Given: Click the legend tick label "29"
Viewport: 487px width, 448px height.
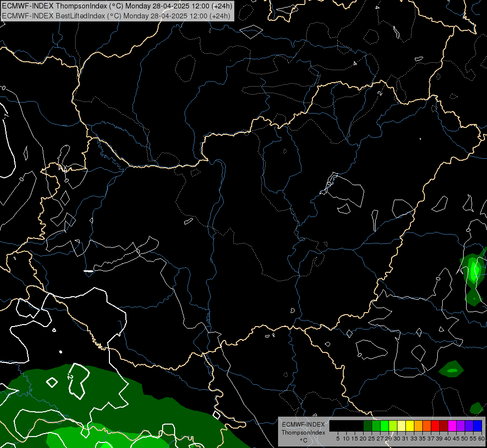Looking at the screenshot, I should point(388,439).
